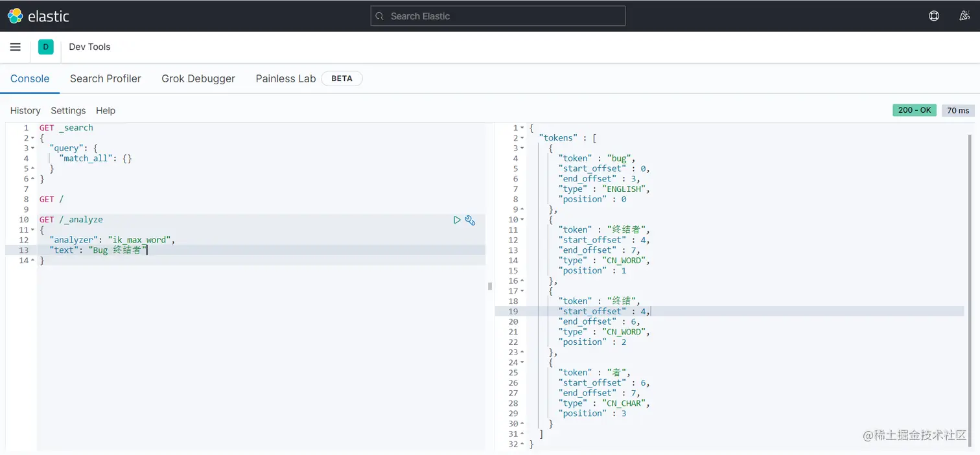The height and width of the screenshot is (455, 980).
Task: Collapse response fold arrow at line 1
Action: (522, 128)
